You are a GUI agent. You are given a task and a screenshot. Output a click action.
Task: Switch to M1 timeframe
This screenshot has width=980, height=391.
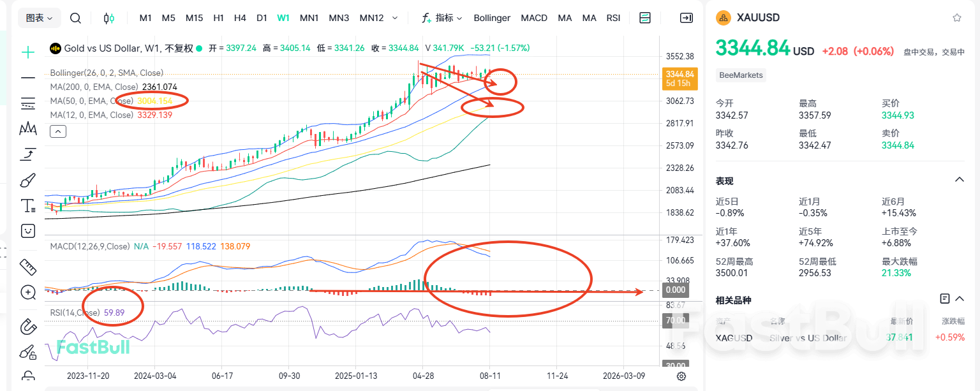[145, 18]
